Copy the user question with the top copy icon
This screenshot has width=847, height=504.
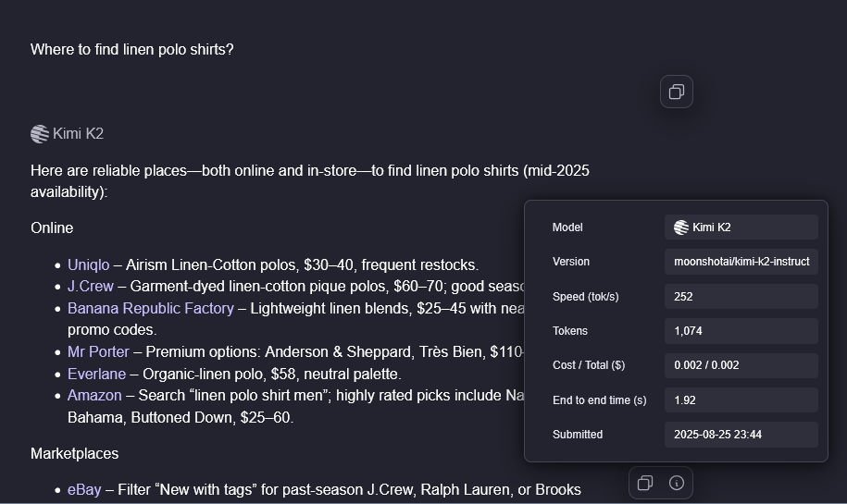click(677, 92)
